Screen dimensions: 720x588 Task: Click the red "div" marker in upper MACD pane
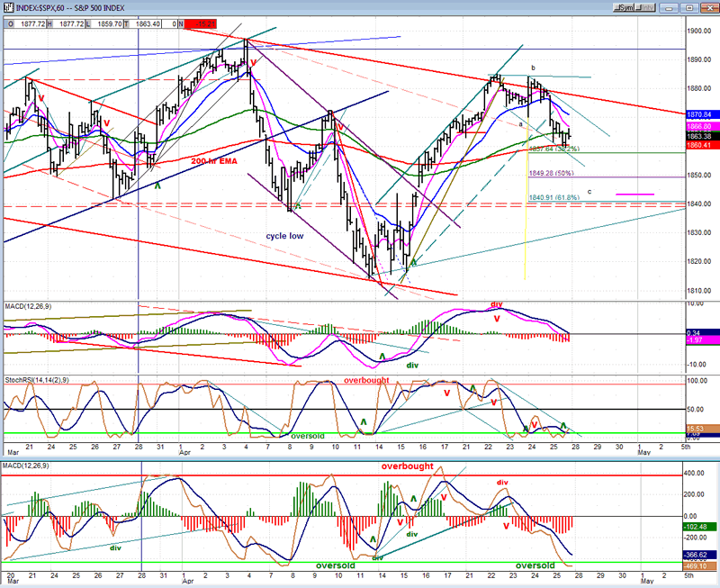click(x=496, y=306)
